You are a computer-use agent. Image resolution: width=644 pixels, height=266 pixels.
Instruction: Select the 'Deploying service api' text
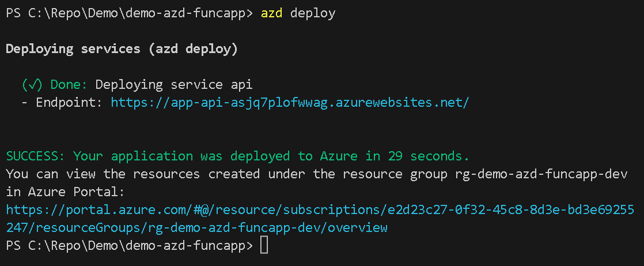point(174,85)
